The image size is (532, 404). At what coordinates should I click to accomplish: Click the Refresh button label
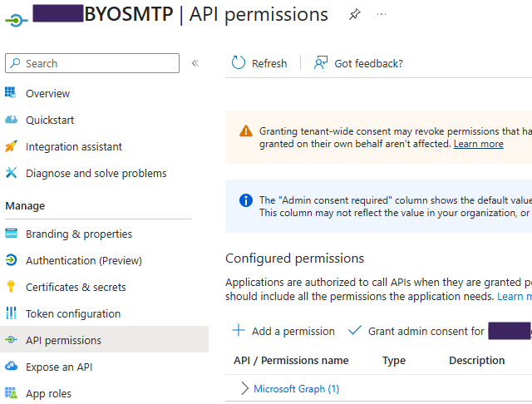click(x=269, y=63)
